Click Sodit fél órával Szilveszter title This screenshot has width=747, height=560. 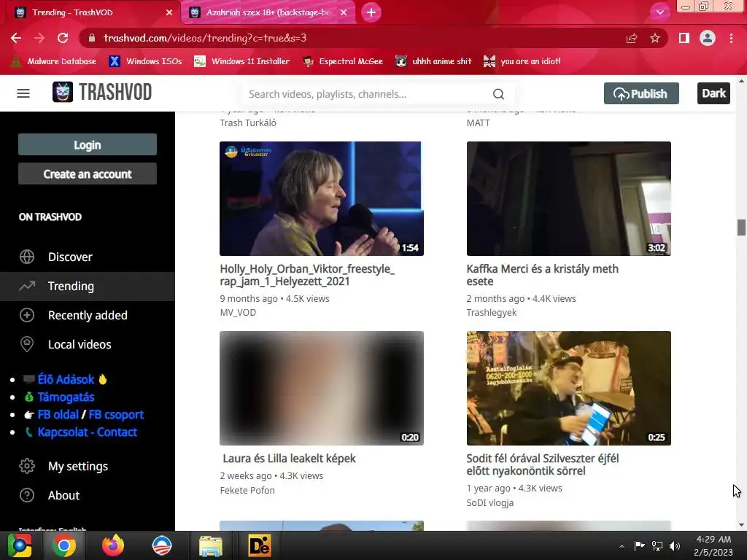pos(542,464)
